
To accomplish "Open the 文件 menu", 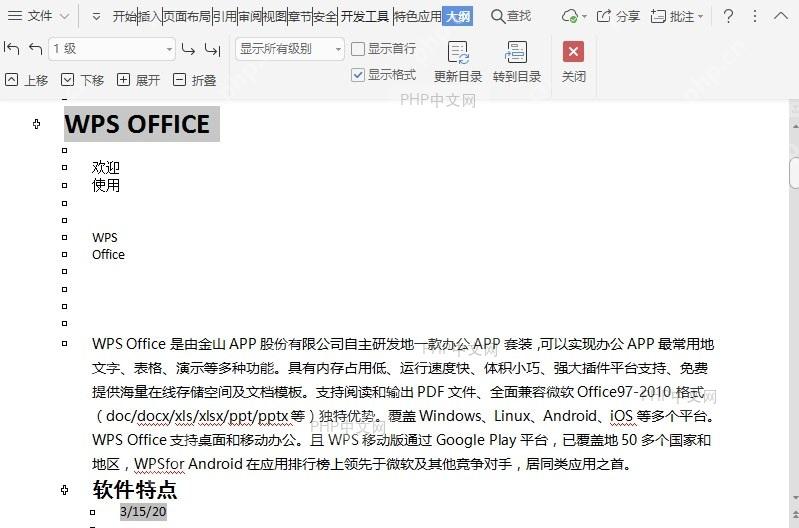I will click(x=40, y=16).
